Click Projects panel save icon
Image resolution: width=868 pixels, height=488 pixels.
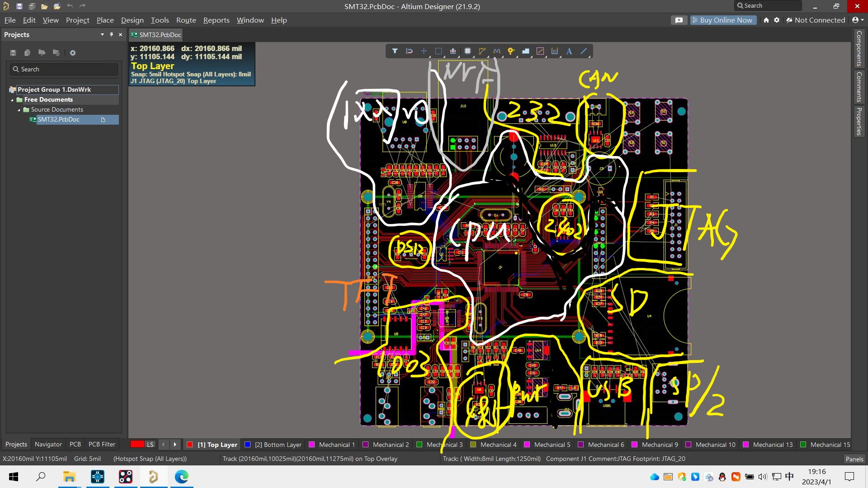[13, 53]
